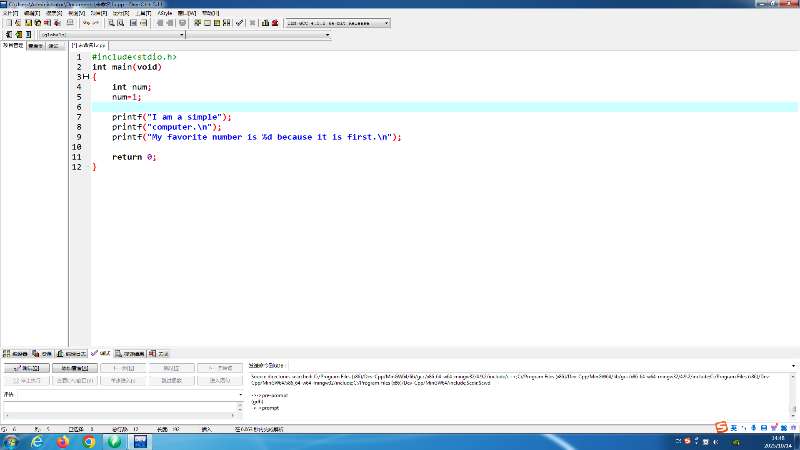This screenshot has height=450, width=800.
Task: Click the line 'return 0;' in editor
Action: pyautogui.click(x=134, y=157)
